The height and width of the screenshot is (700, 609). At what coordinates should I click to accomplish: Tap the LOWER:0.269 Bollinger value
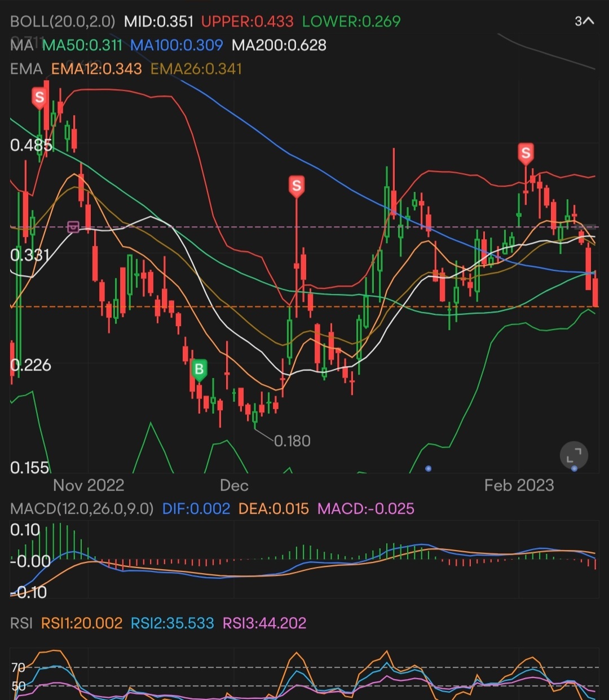tap(351, 21)
